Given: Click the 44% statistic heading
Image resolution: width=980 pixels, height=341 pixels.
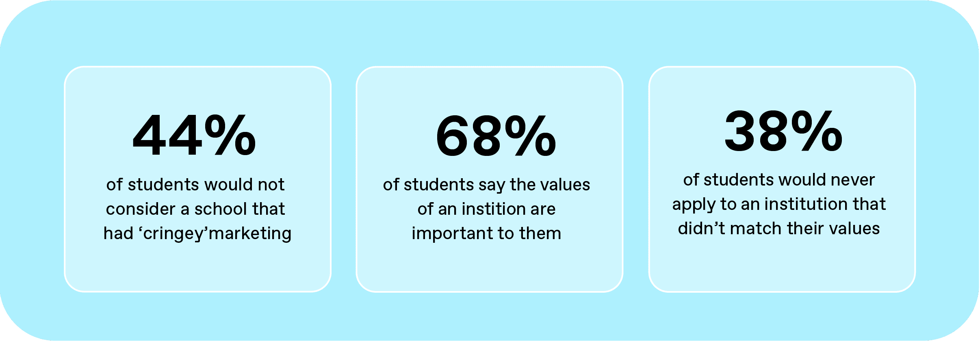Looking at the screenshot, I should point(194,135).
